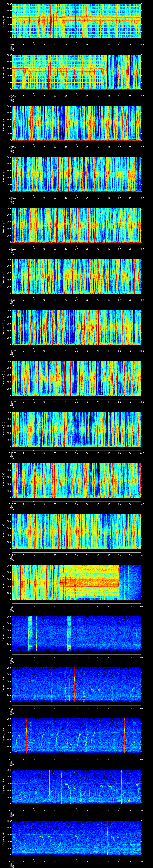Choose the spectrogram panel starting at 2:05:00
The height and width of the screenshot is (868, 153).
[x=77, y=225]
